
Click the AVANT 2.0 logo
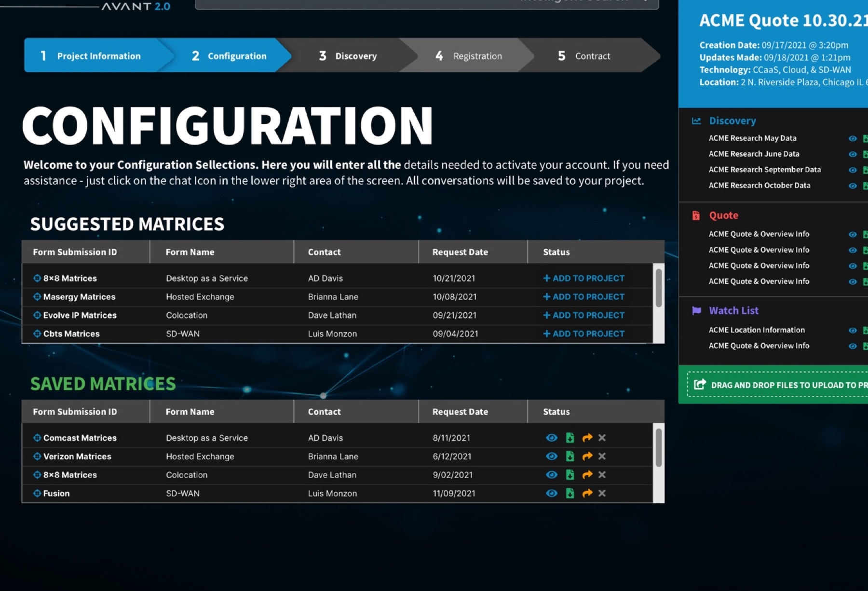(136, 6)
